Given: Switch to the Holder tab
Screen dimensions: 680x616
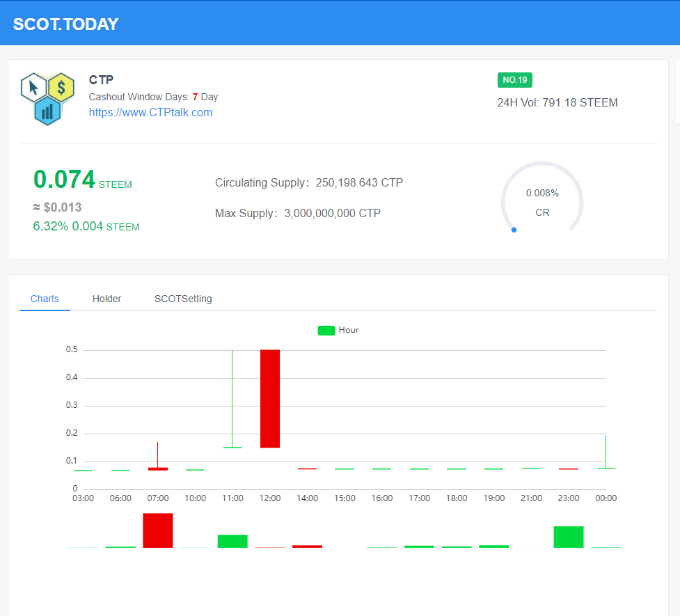Looking at the screenshot, I should (x=106, y=299).
